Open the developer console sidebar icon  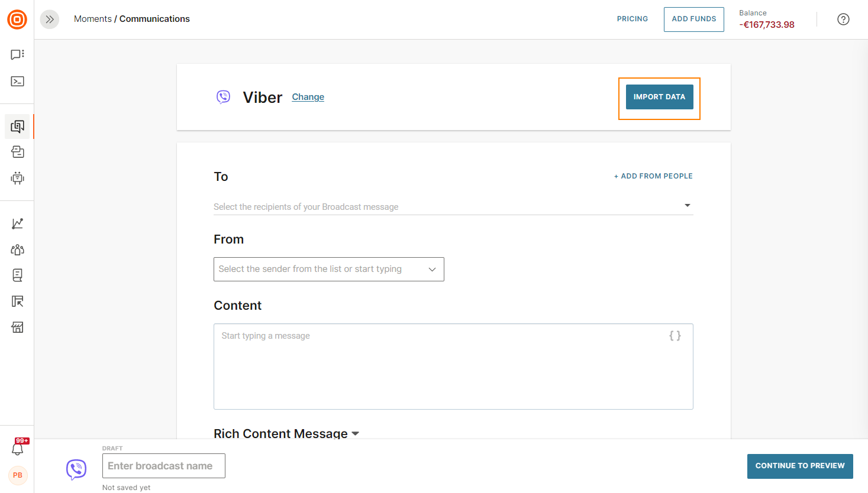click(17, 82)
